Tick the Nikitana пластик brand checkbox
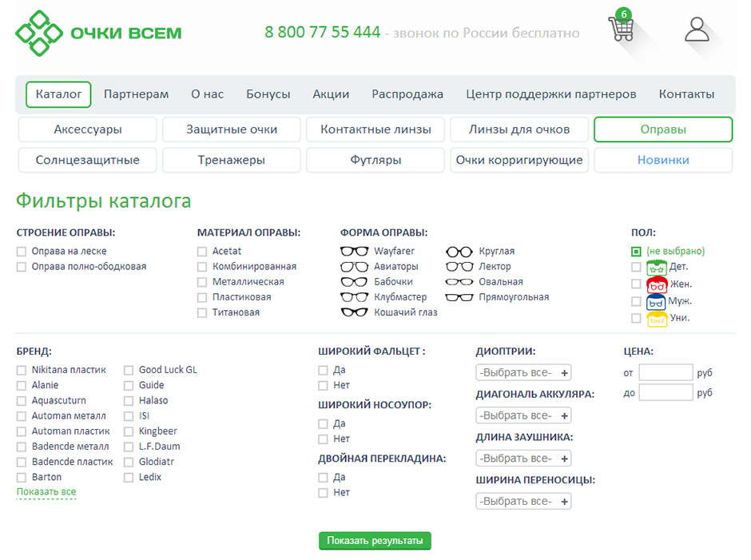 tap(22, 370)
